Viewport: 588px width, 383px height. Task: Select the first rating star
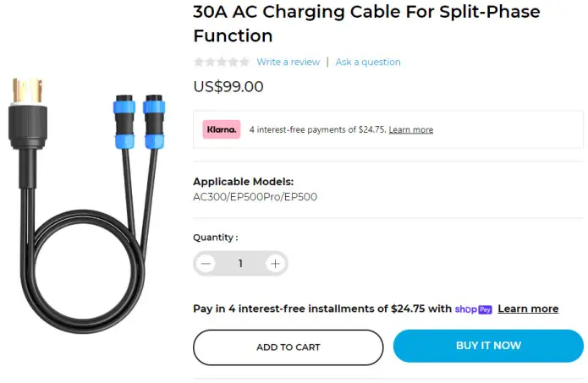point(199,62)
